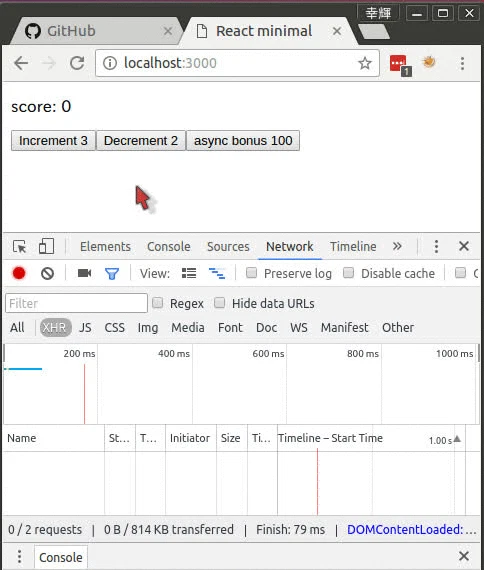This screenshot has height=570, width=484.
Task: Open Chrome's three-dot menu
Action: tap(462, 63)
